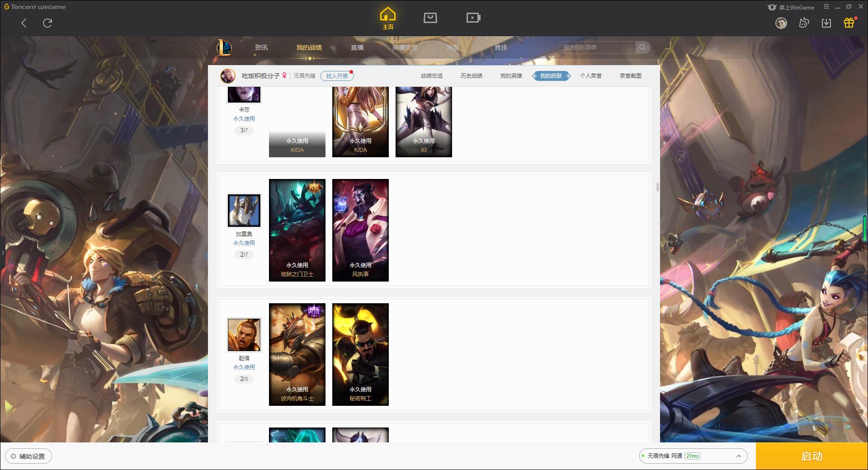
Task: Click the player profile avatar
Action: 228,76
